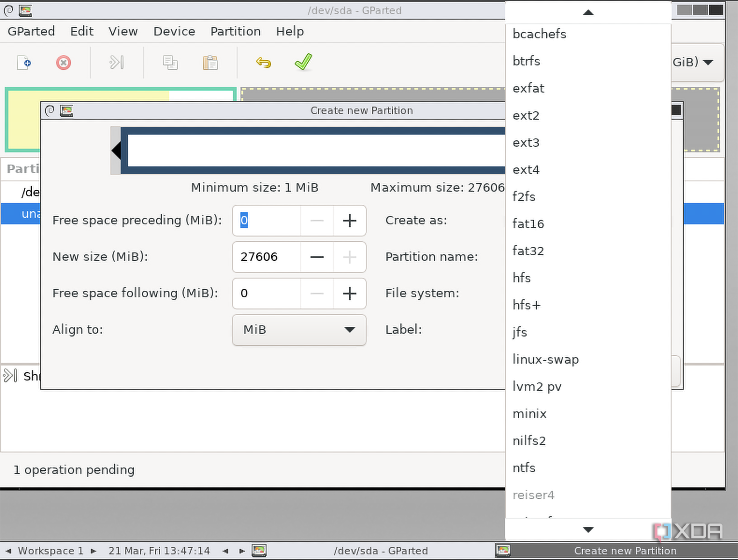Apply all operations green checkmark
The image size is (738, 560).
click(x=304, y=62)
